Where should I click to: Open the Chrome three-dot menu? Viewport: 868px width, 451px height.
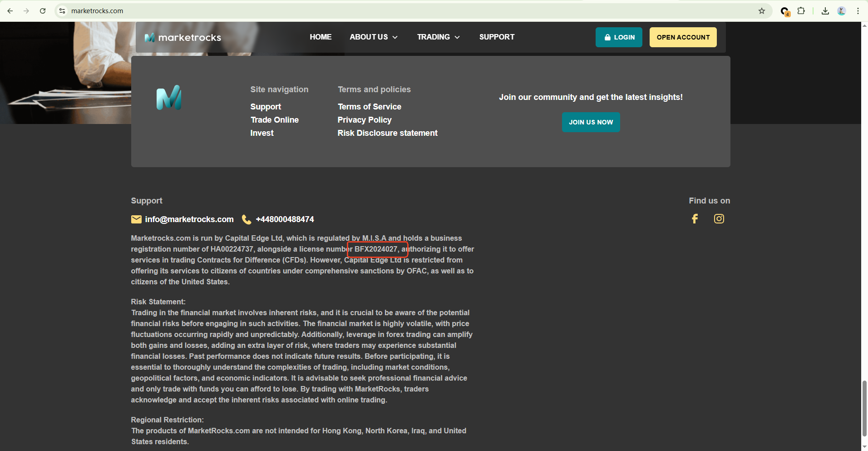pyautogui.click(x=858, y=11)
